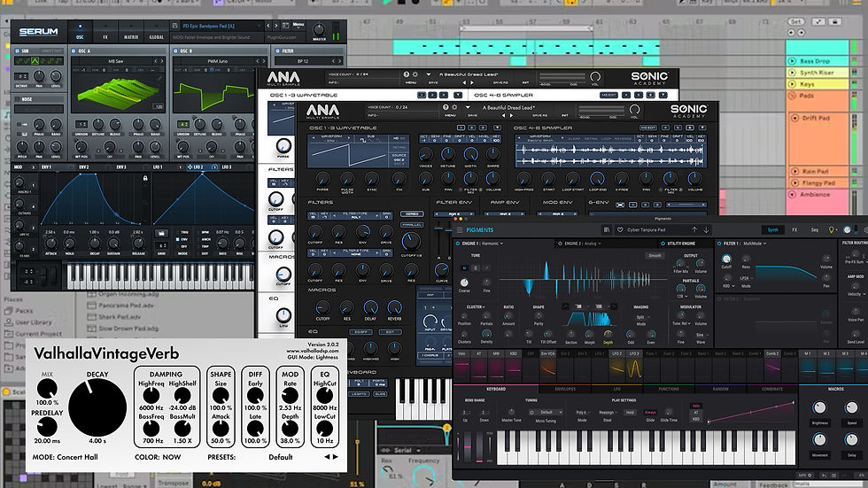Expand OSC 1-3 Wavetable dropdown arrow in front ANA
This screenshot has height=488, width=868.
tap(497, 128)
